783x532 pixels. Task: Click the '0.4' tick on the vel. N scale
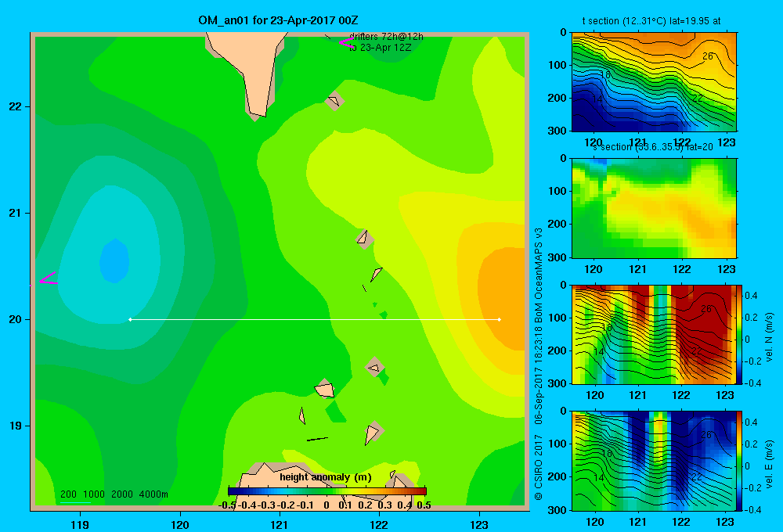click(x=751, y=296)
